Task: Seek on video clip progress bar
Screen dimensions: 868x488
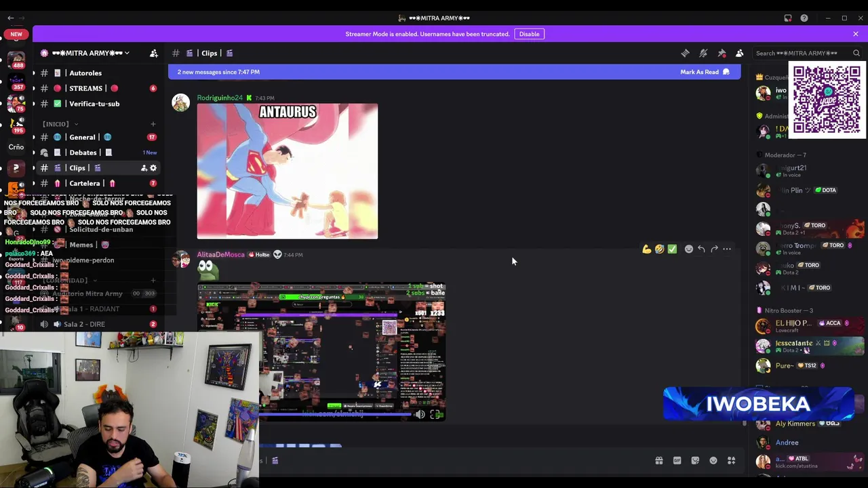Action: [336, 414]
